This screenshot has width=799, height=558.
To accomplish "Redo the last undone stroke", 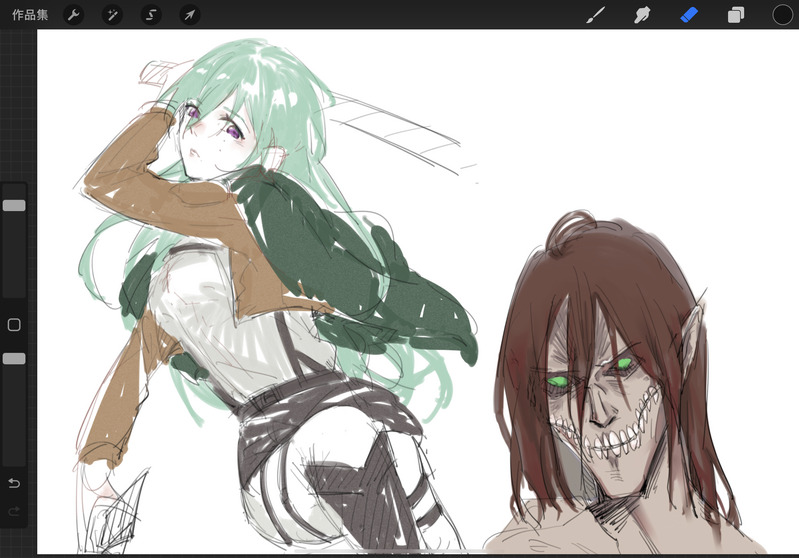I will point(14,511).
